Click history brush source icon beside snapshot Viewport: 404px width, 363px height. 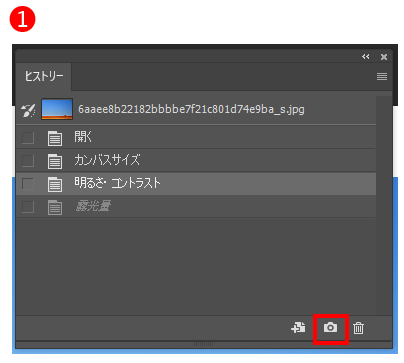pyautogui.click(x=28, y=110)
